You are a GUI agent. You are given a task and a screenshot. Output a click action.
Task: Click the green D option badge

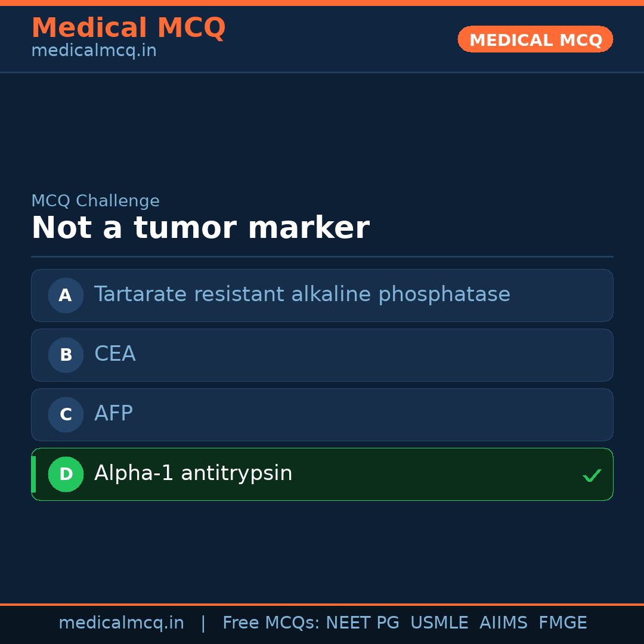66,474
